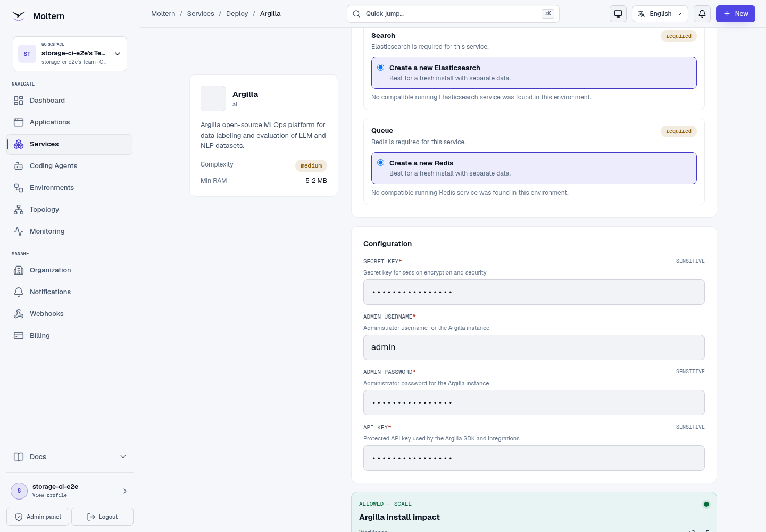This screenshot has width=766, height=532.
Task: Click the ⌘K shortcut badge
Action: (548, 14)
